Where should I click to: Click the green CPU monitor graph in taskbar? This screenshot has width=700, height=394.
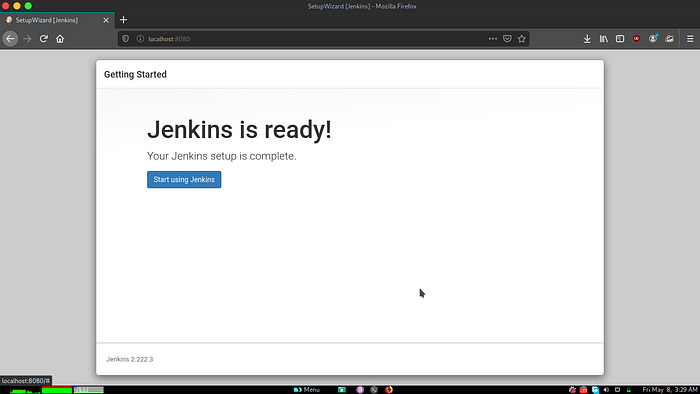[x=25, y=390]
